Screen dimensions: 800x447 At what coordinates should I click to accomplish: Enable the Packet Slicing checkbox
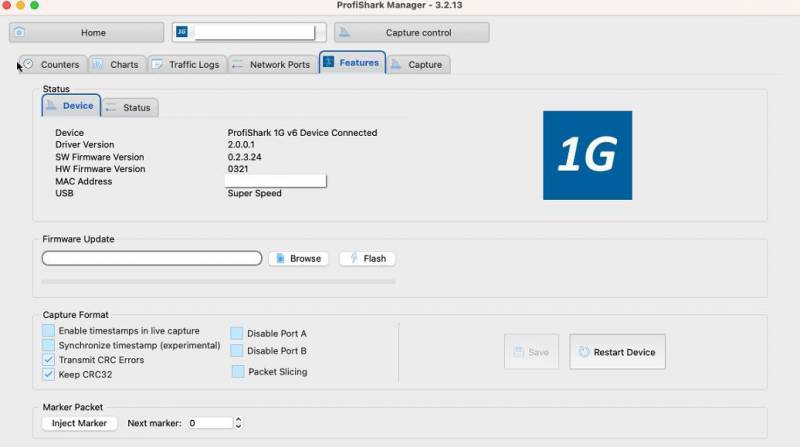238,372
